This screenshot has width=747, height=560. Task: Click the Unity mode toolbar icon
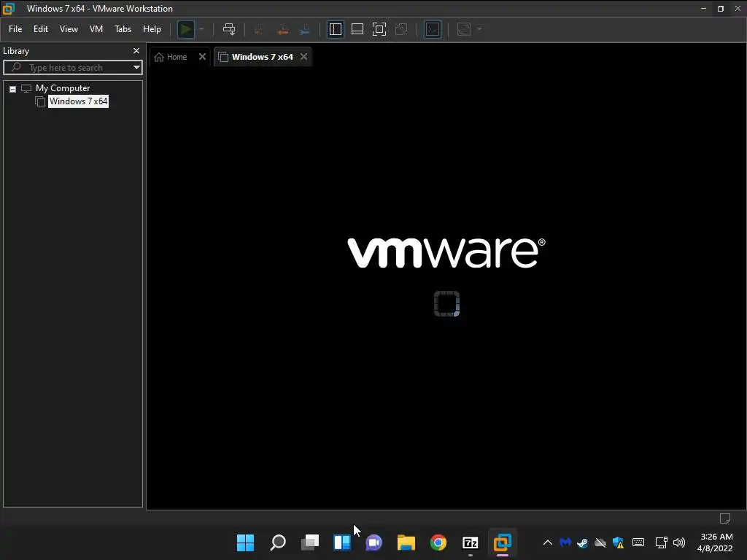401,29
